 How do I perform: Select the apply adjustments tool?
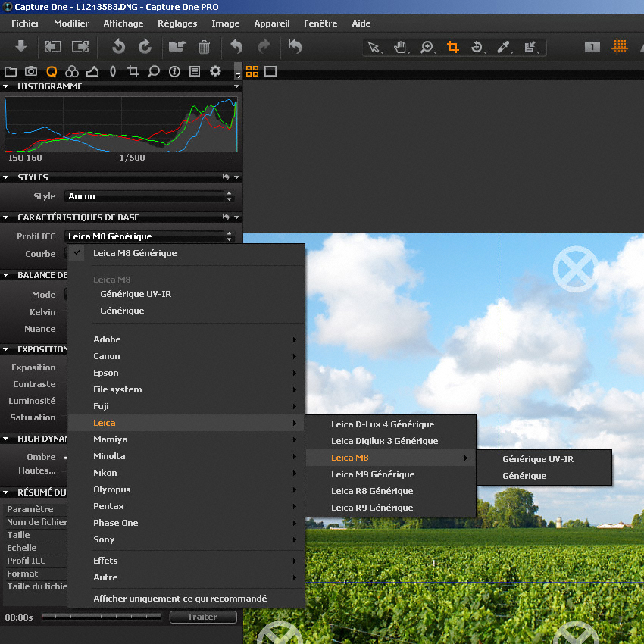tap(531, 47)
